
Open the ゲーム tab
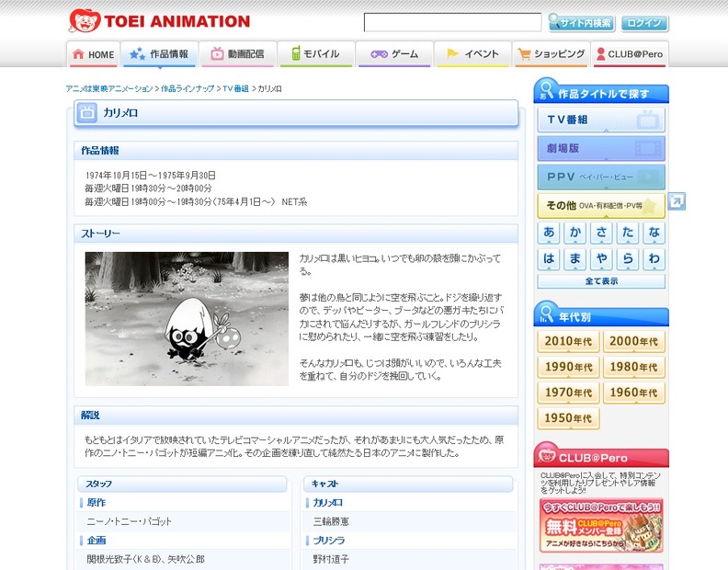point(394,54)
